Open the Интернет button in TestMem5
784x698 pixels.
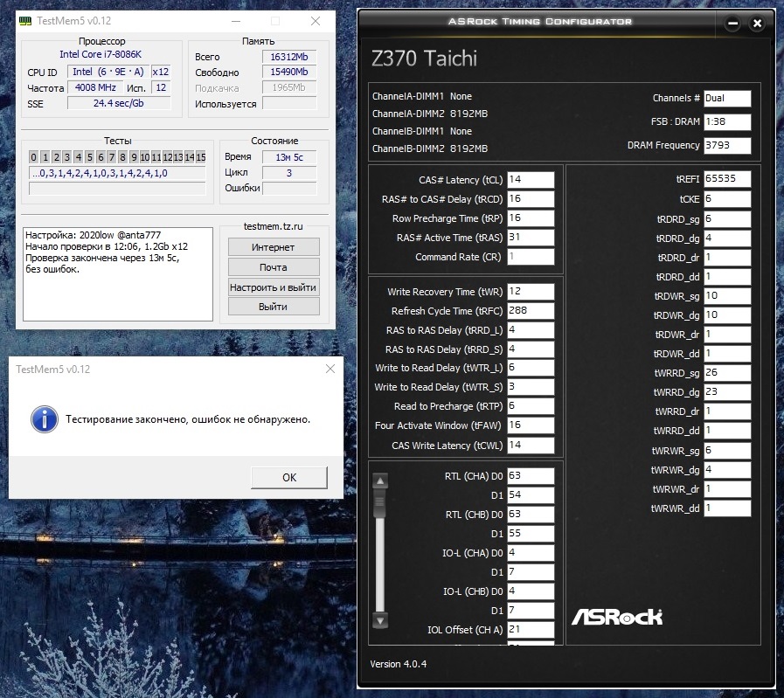pyautogui.click(x=274, y=247)
